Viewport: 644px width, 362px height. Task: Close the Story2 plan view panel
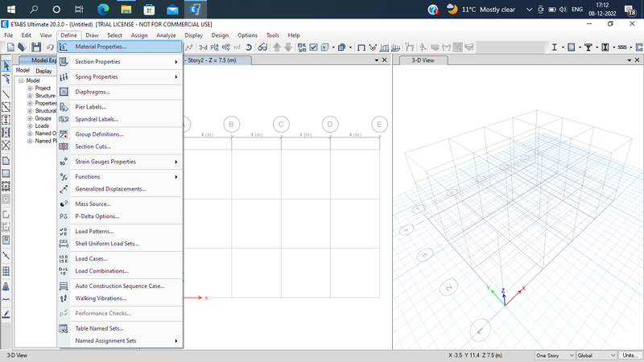click(x=385, y=60)
